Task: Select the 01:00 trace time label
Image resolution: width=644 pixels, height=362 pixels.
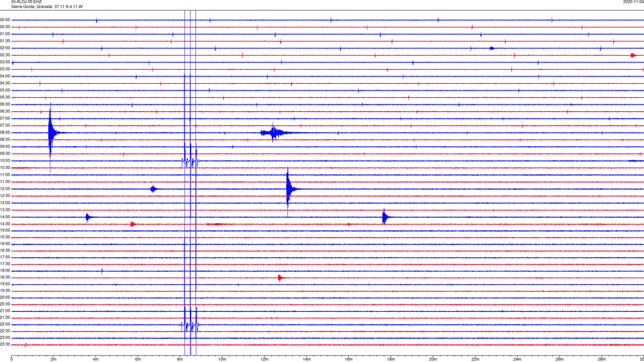Action: [5, 34]
